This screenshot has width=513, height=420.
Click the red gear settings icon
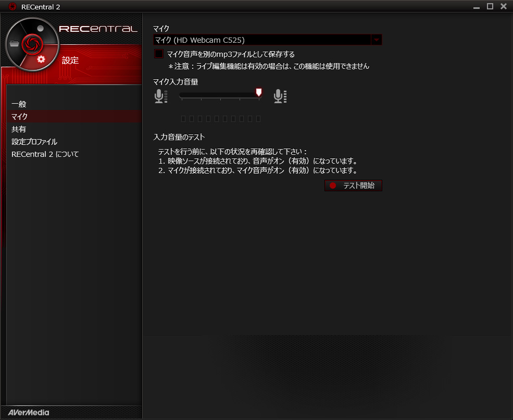41,59
